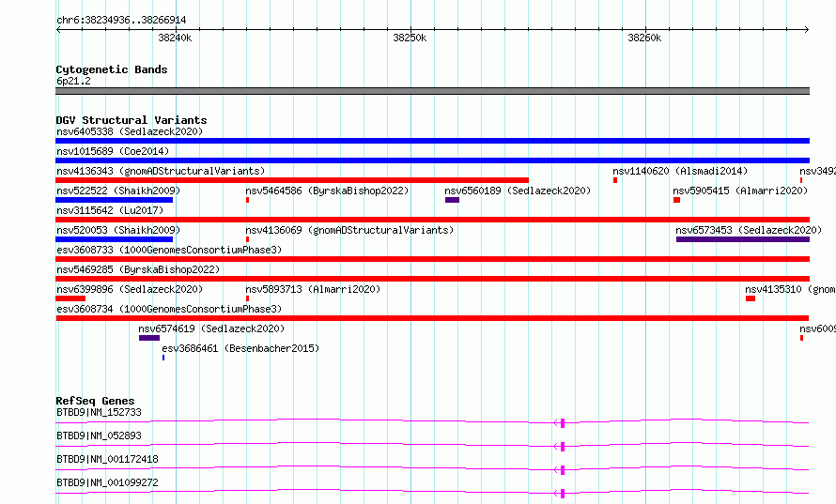The width and height of the screenshot is (836, 504).
Task: Click the exon marker on BTBD9|NM_001172418 track
Action: pyautogui.click(x=563, y=470)
